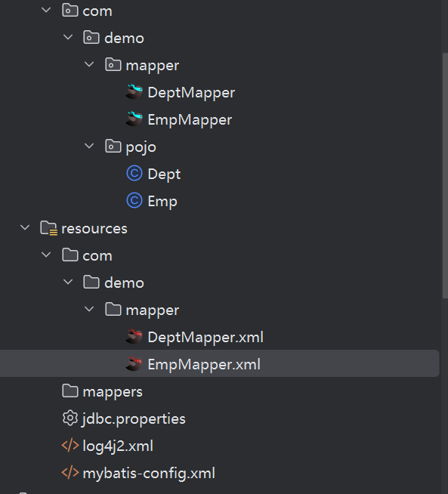Viewport: 448px width, 494px height.
Task: Collapse the resources root folder
Action: click(25, 227)
